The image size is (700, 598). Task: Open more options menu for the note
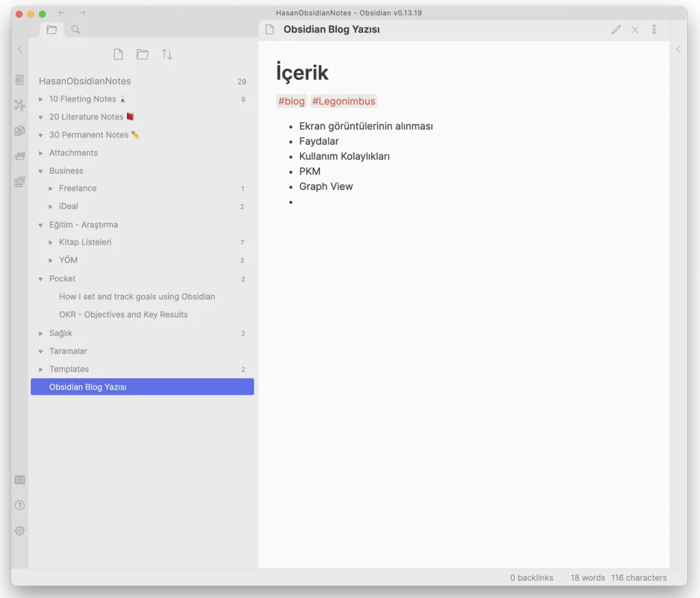pyautogui.click(x=654, y=29)
